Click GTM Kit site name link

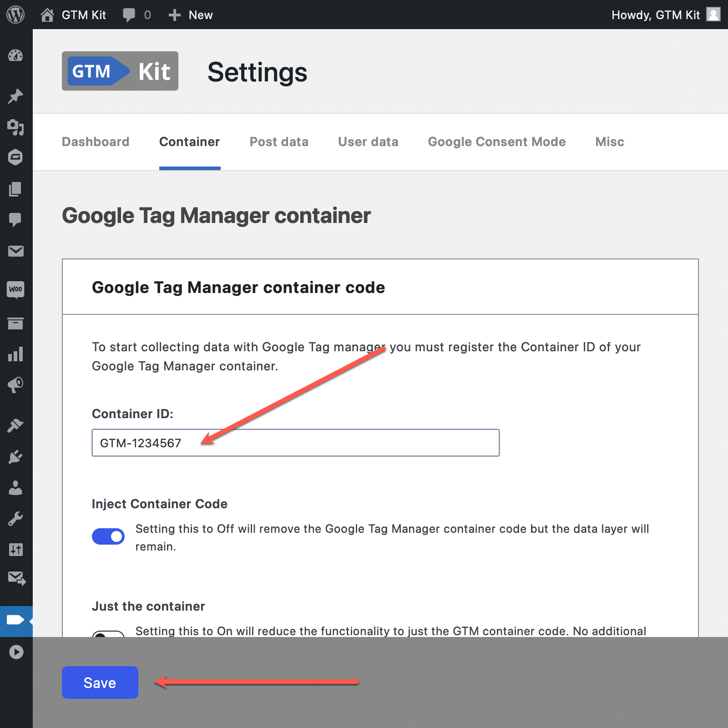[84, 15]
